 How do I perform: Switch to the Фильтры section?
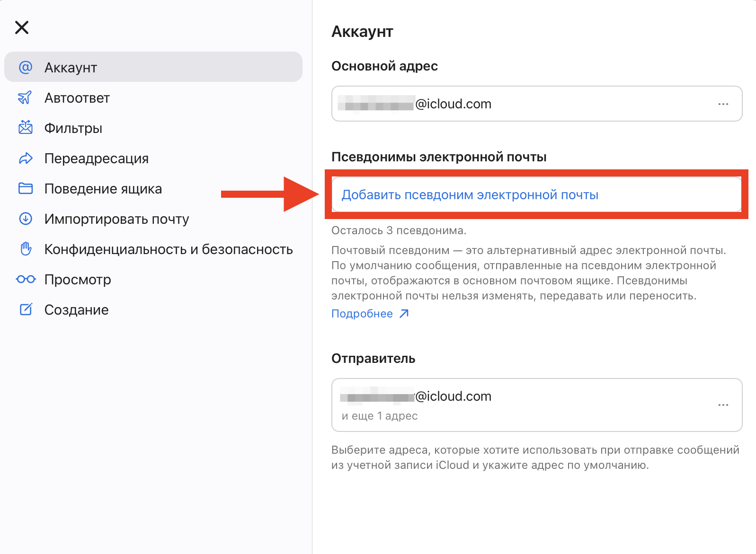[x=73, y=128]
